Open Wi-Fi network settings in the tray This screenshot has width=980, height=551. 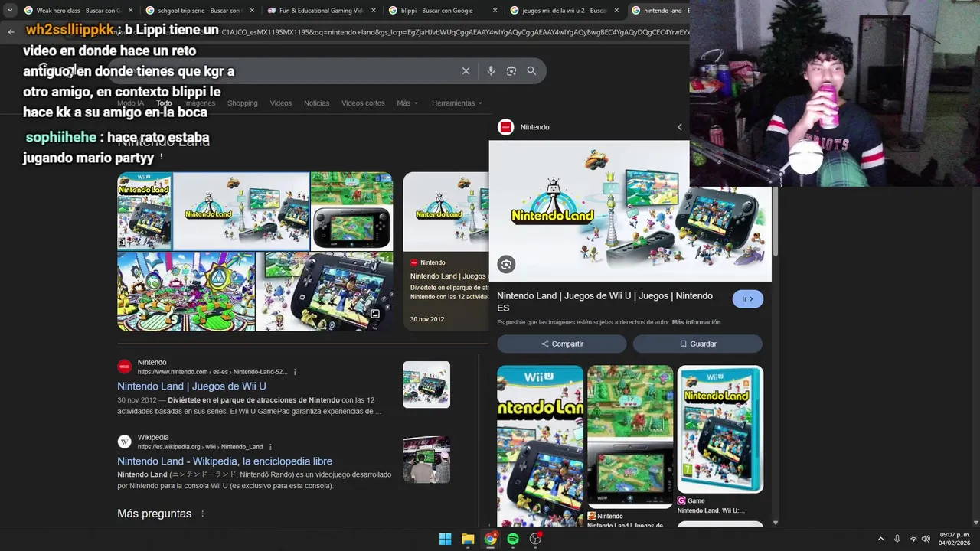pyautogui.click(x=913, y=539)
